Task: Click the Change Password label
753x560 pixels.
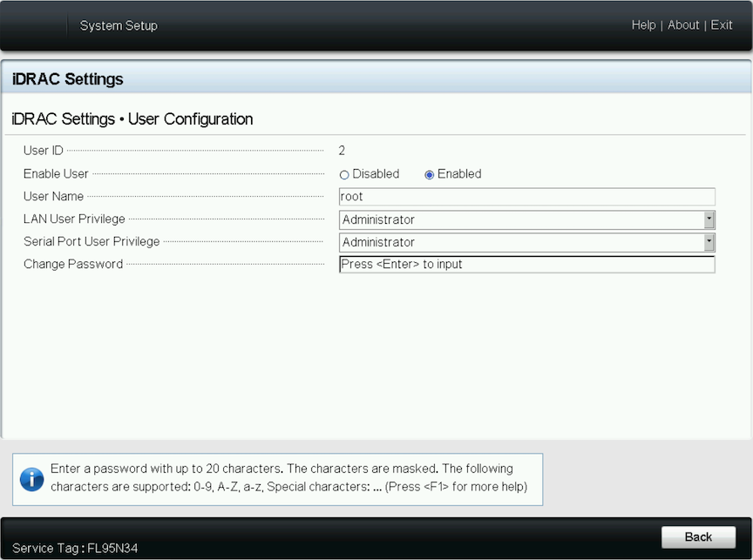Action: click(x=73, y=264)
